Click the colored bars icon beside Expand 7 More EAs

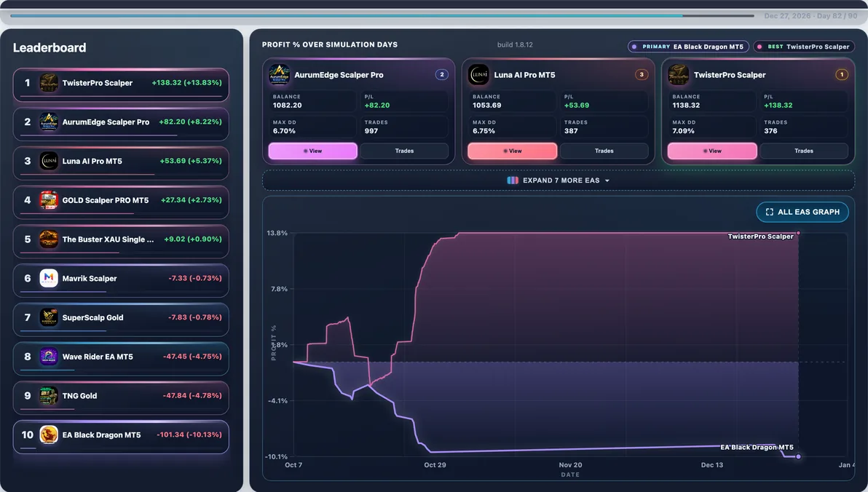(x=513, y=180)
